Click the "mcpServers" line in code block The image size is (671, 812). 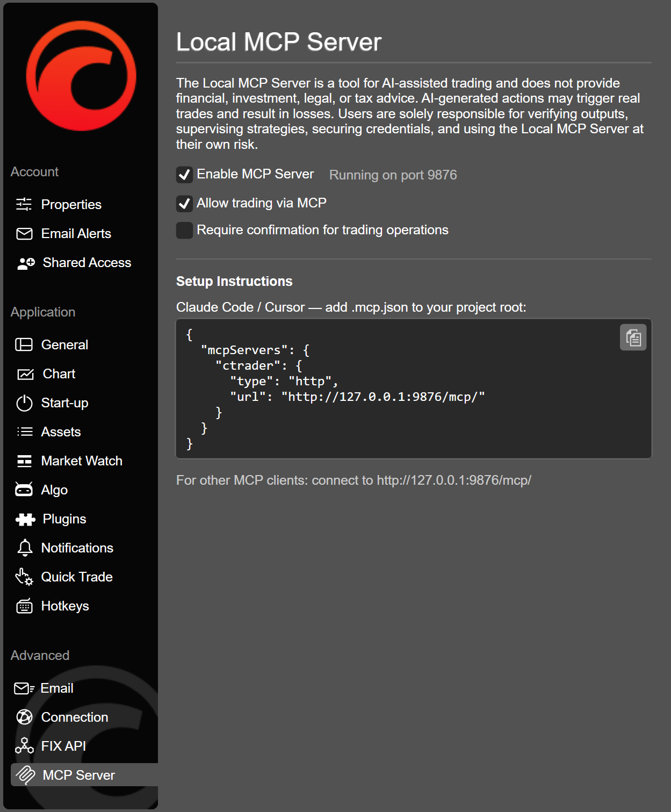[255, 350]
